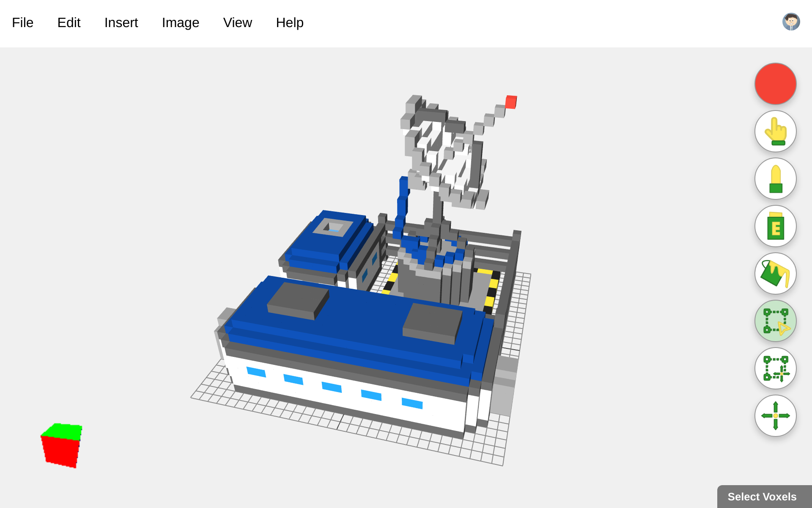Viewport: 812px width, 508px height.
Task: Open the Insert menu
Action: (121, 22)
